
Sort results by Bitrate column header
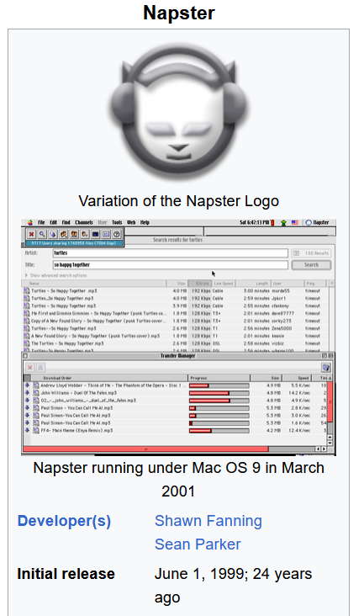[x=199, y=284]
